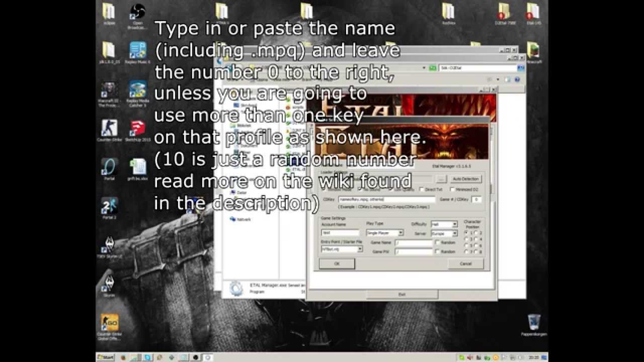Launch Replay Music 6 desktop shortcut
Viewport: 644px width, 362px height.
tap(137, 53)
